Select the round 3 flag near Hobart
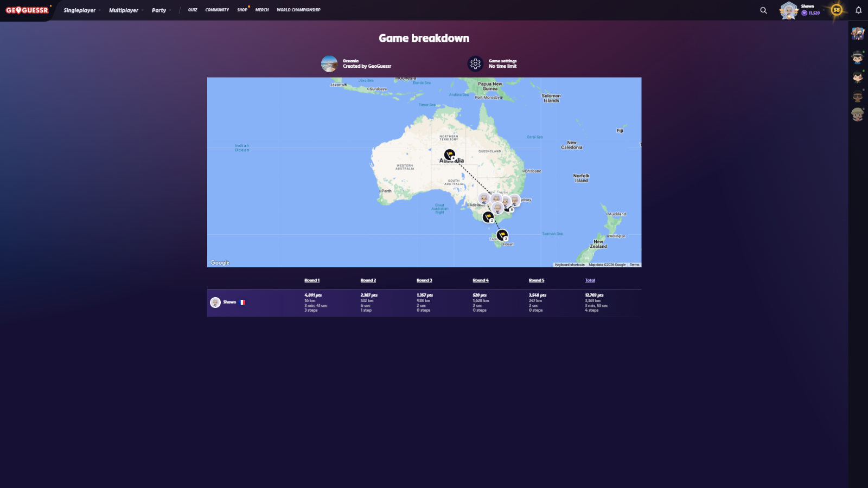 tap(502, 235)
